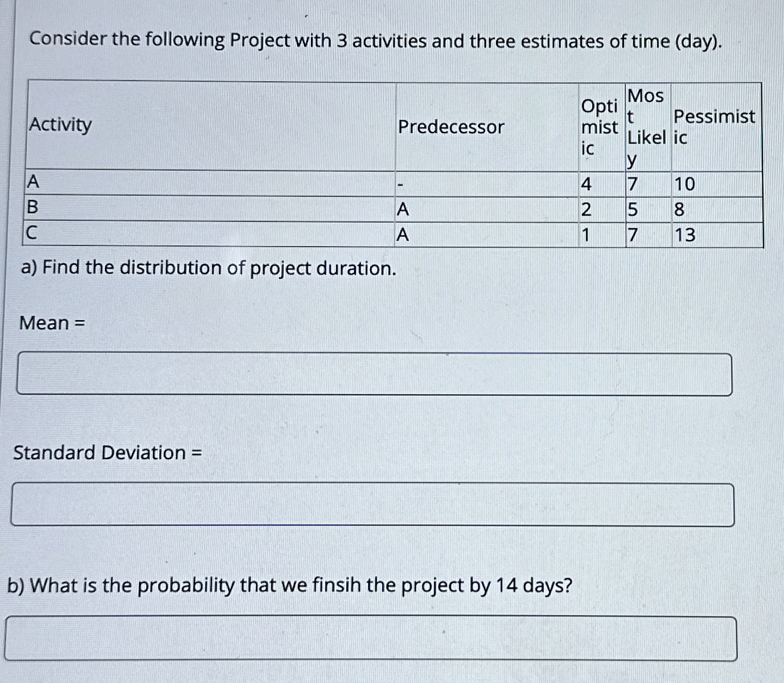
Task: Click the Mean answer input field
Action: coord(375,371)
